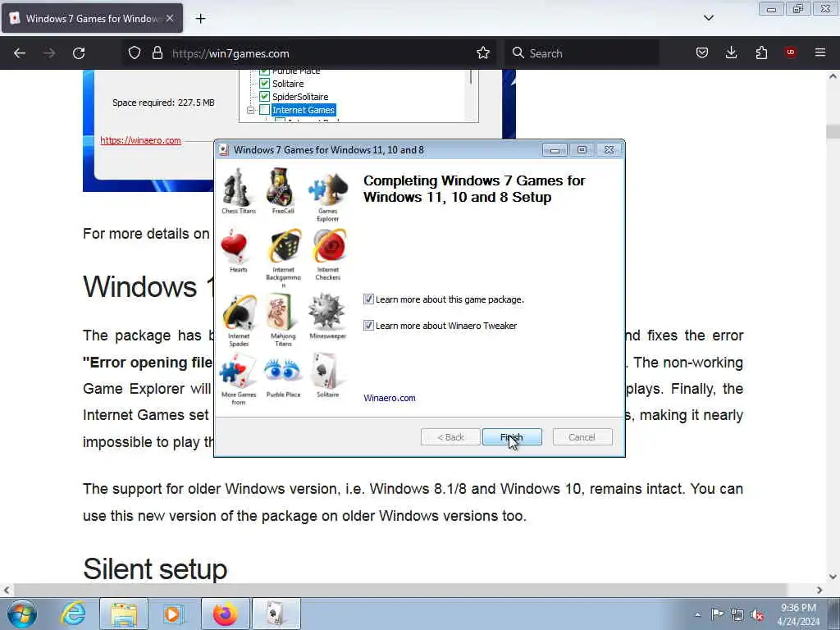
Task: Click the Solitaire card icon in the installer
Action: (x=326, y=371)
